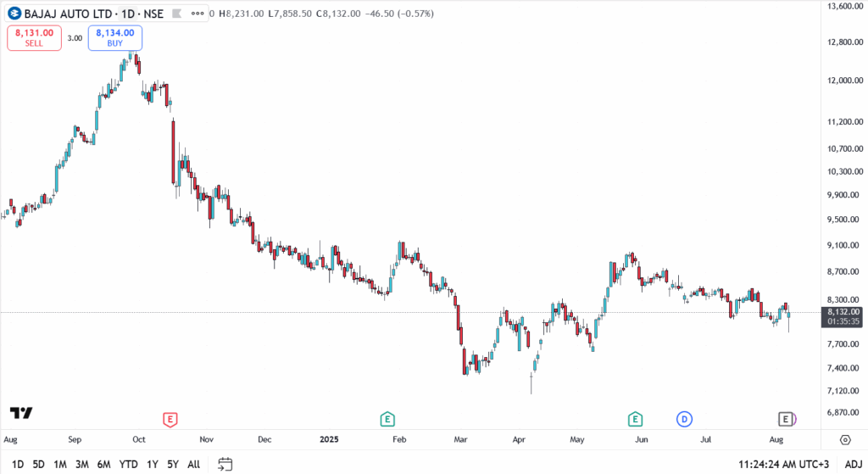
Task: Toggle the ADJ adjusted data option
Action: pyautogui.click(x=853, y=464)
